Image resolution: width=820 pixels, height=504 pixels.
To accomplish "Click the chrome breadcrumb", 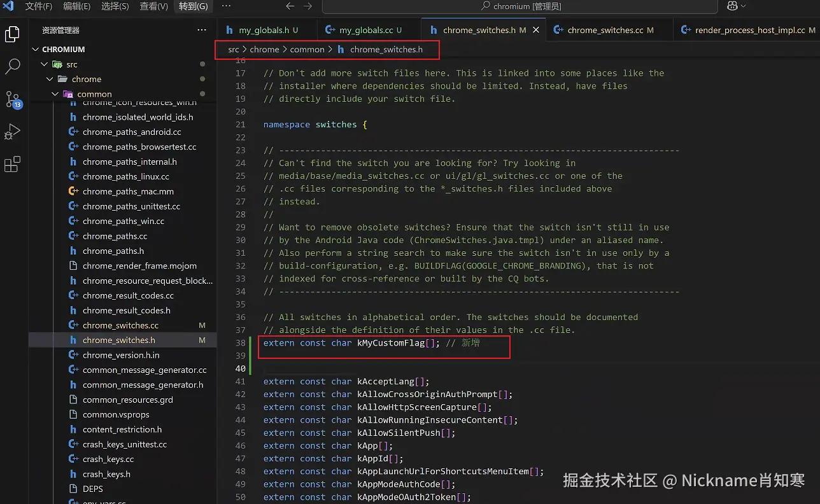I will click(264, 49).
